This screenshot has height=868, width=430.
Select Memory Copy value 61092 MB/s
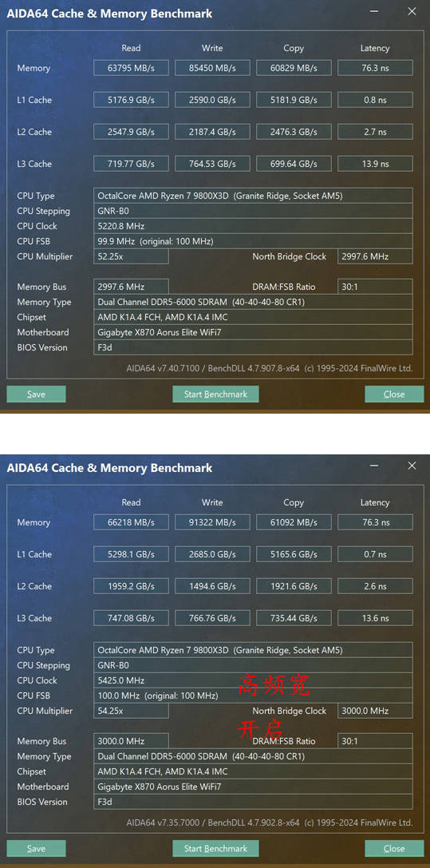(294, 522)
